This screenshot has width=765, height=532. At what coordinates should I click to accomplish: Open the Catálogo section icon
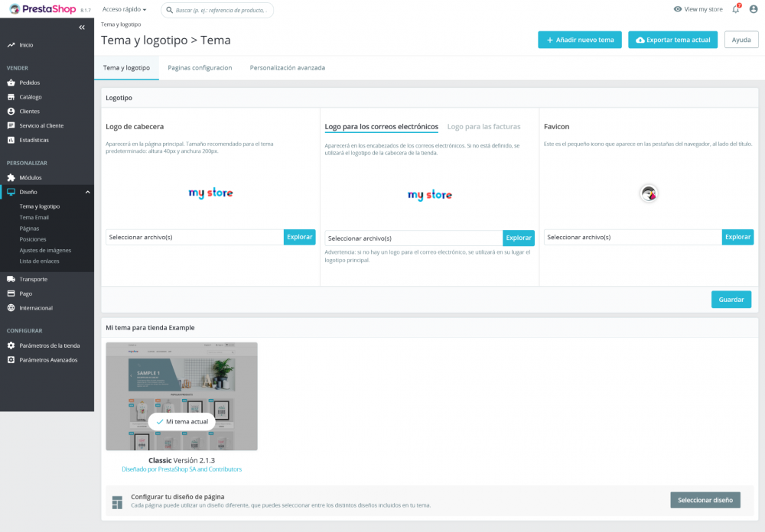tap(11, 96)
